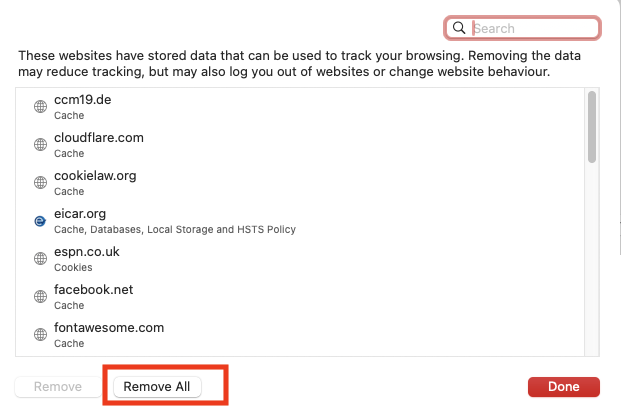
Task: Click the globe icon beside cookielaw.org
Action: click(40, 183)
